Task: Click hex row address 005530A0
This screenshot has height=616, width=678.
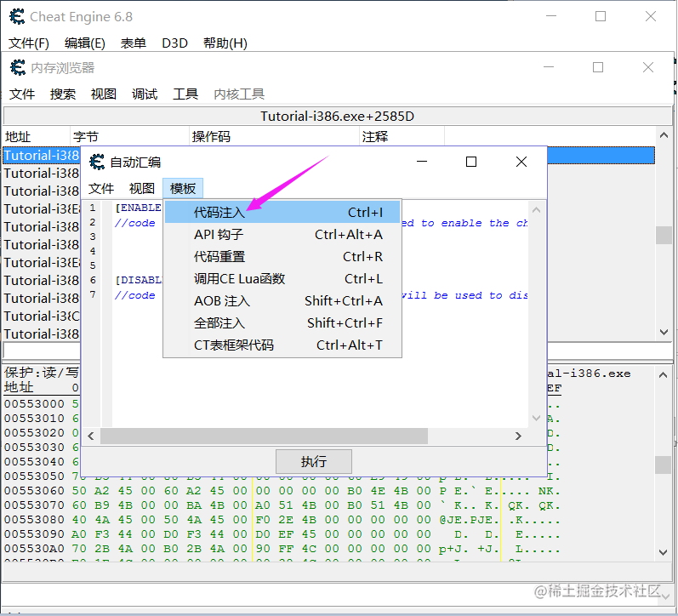Action: click(34, 549)
